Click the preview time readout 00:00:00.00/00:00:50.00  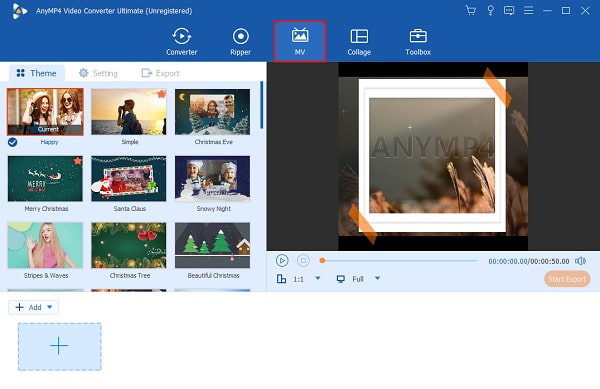pyautogui.click(x=528, y=261)
